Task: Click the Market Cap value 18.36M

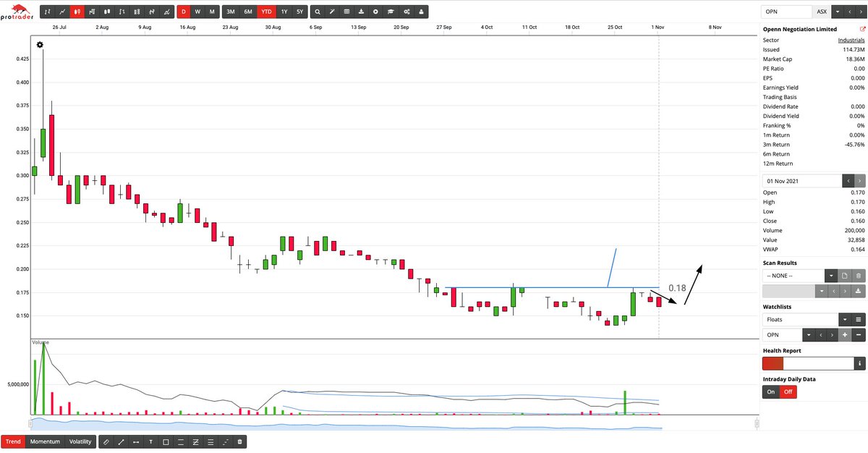Action: click(x=855, y=59)
